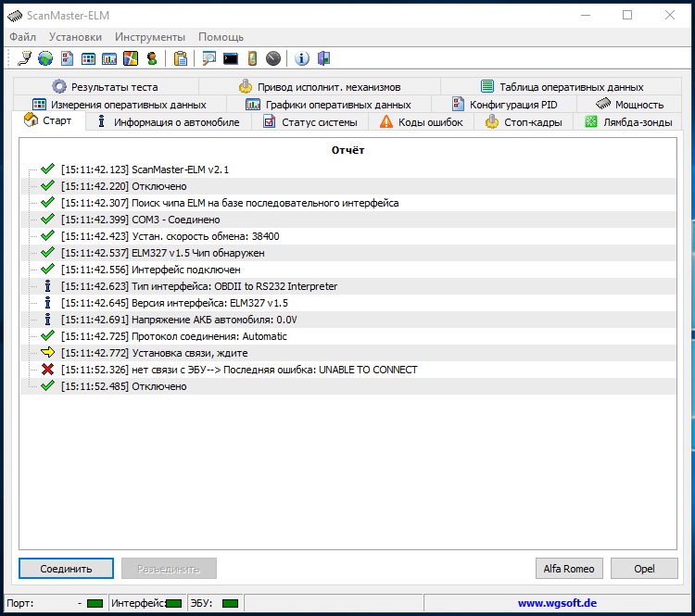Select row 'Версия интерфейса: ELM327 v1.5'
695x616 pixels.
(347, 303)
